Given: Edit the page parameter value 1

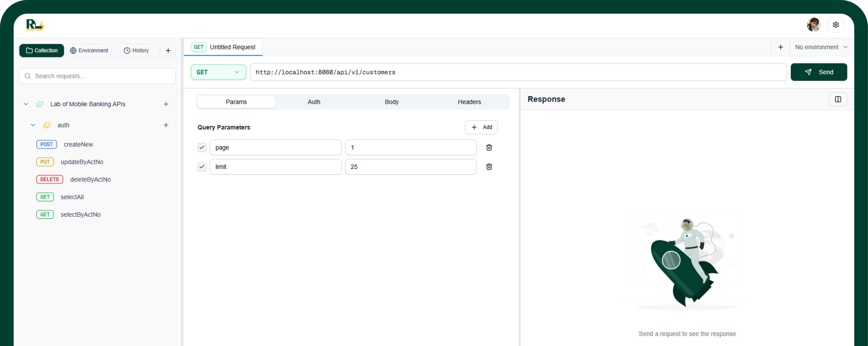Looking at the screenshot, I should tap(411, 147).
